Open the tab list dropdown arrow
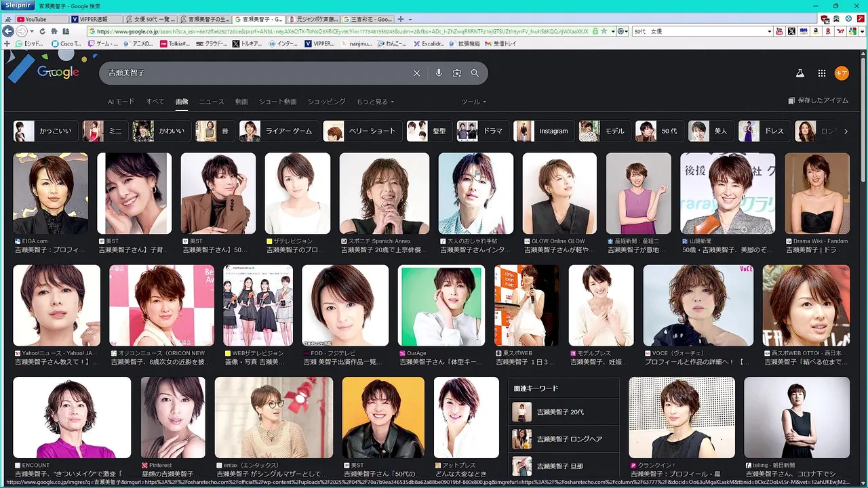Screen dimensions: 868x488 coord(410,19)
